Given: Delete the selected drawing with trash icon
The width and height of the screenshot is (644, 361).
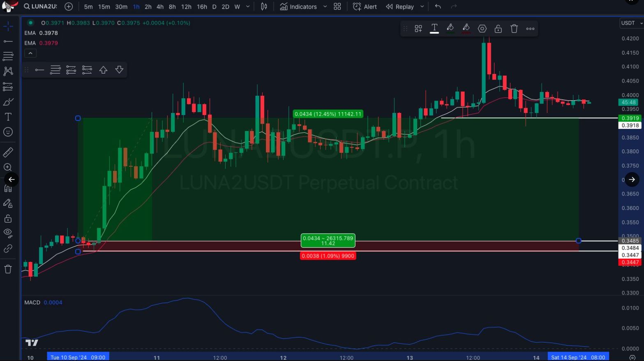Looking at the screenshot, I should [514, 29].
